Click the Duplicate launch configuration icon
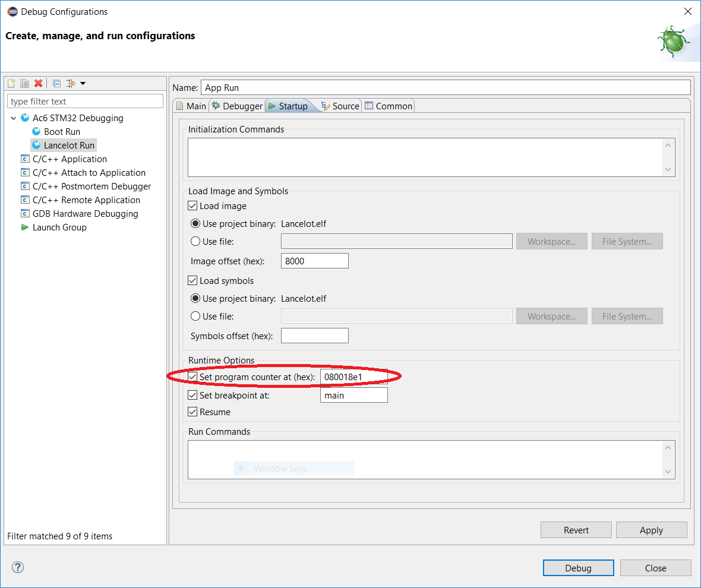Screen dimensions: 701x588 [x=24, y=83]
